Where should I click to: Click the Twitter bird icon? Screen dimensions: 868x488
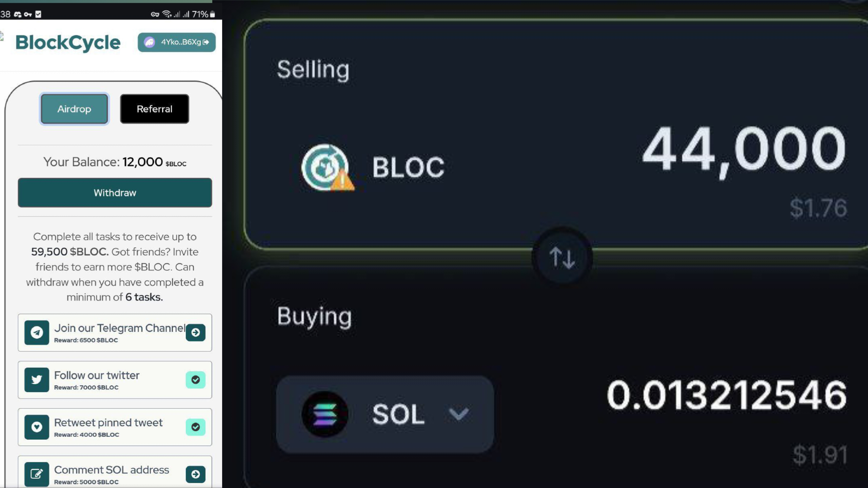(37, 380)
